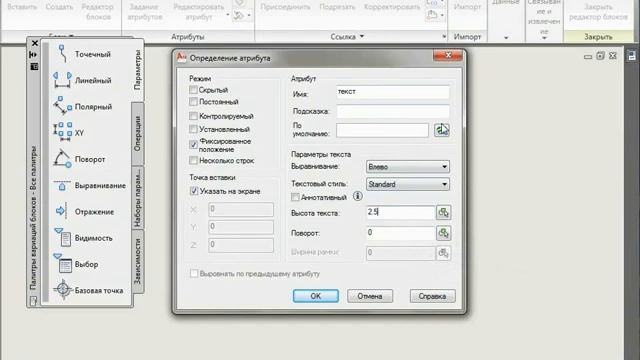
Task: Click the Справка button
Action: click(432, 296)
